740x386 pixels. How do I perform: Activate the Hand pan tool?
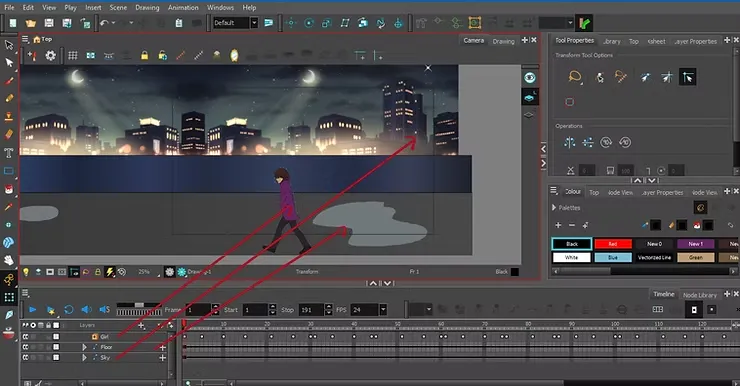[x=9, y=260]
